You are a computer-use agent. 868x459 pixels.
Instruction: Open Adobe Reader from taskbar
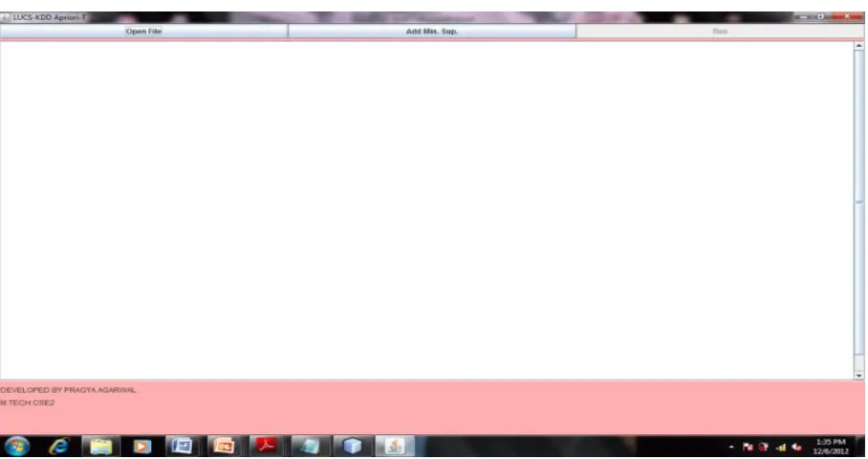pos(266,447)
